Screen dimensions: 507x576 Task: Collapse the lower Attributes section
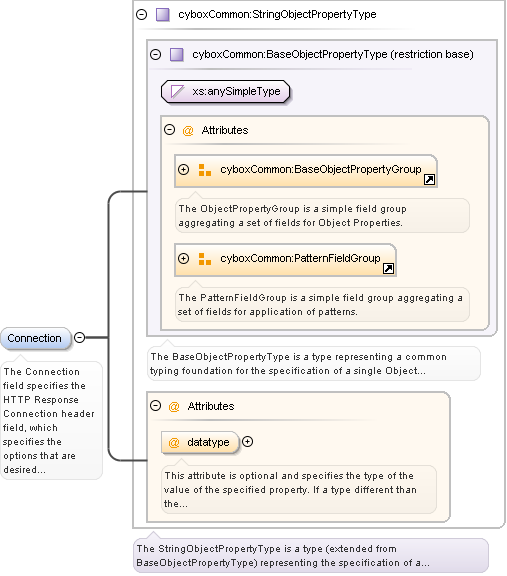[x=156, y=406]
